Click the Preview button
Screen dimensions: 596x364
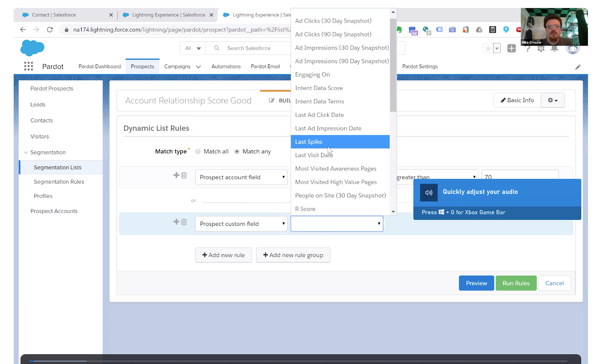click(476, 283)
